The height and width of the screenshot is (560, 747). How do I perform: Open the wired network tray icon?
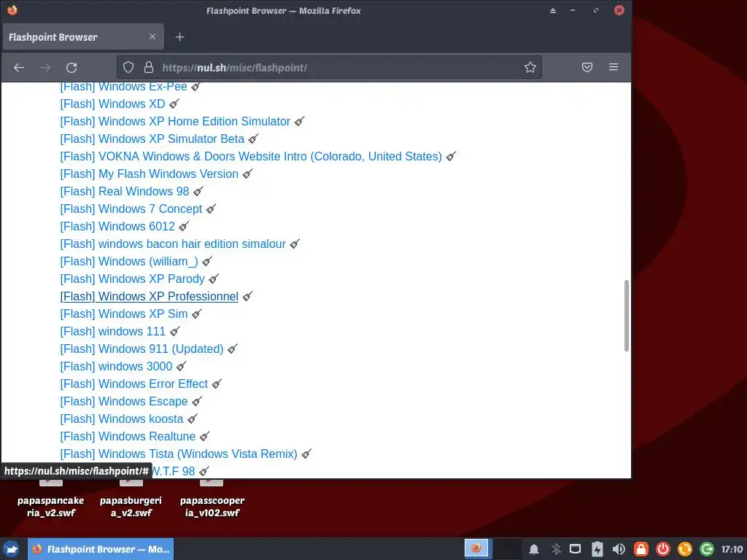(575, 549)
